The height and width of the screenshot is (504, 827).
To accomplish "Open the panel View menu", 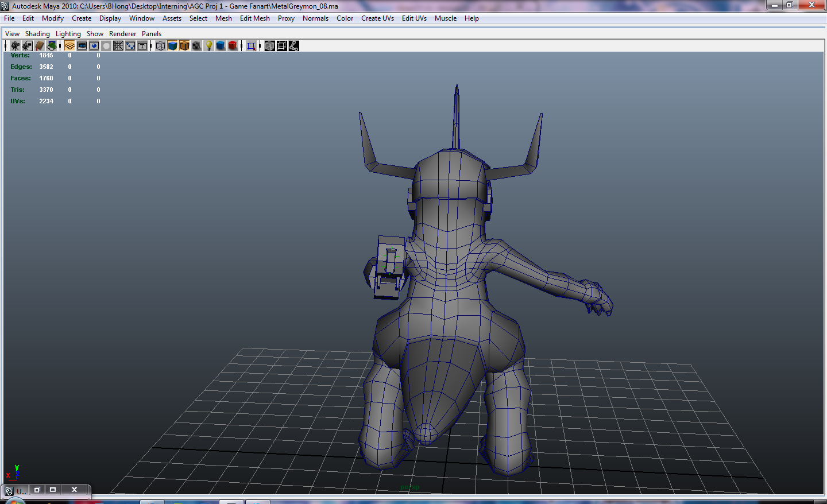I will [x=12, y=34].
